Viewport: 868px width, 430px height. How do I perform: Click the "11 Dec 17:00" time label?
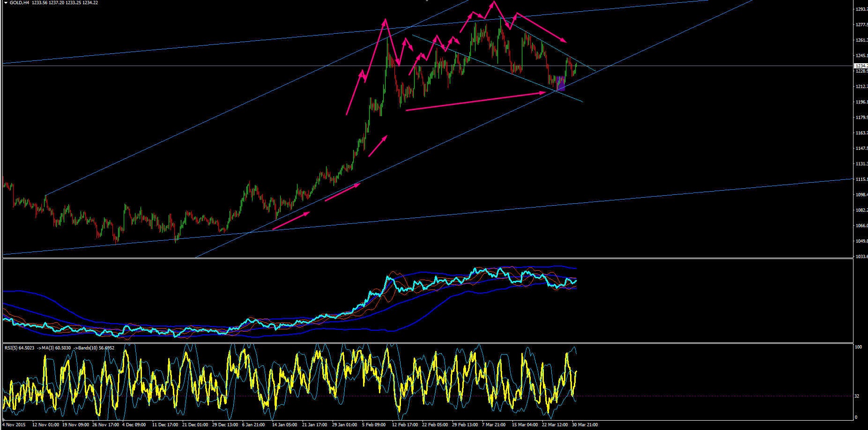click(x=165, y=425)
